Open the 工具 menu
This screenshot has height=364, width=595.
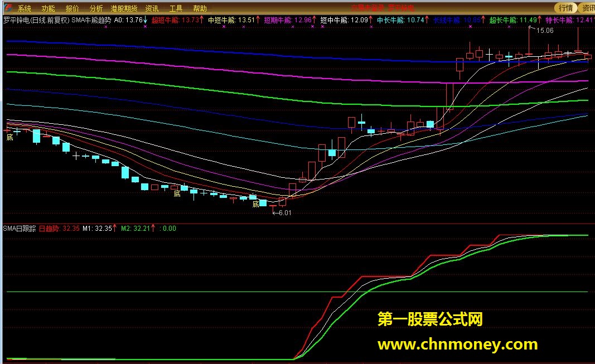click(x=176, y=8)
